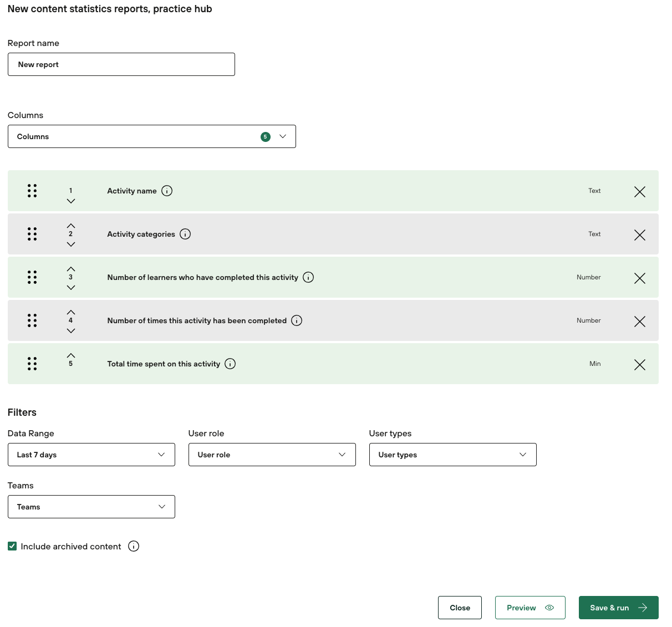This screenshot has width=672, height=627.
Task: Click info icon next to Activity name
Action: tap(167, 191)
